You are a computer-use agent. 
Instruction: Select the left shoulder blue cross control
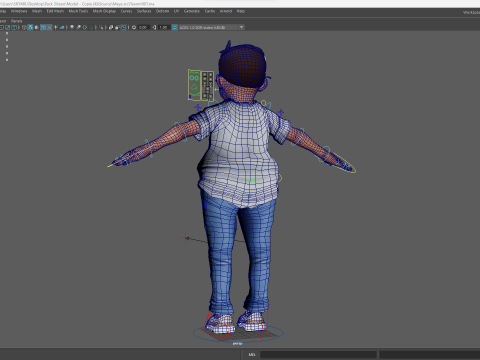(x=198, y=107)
